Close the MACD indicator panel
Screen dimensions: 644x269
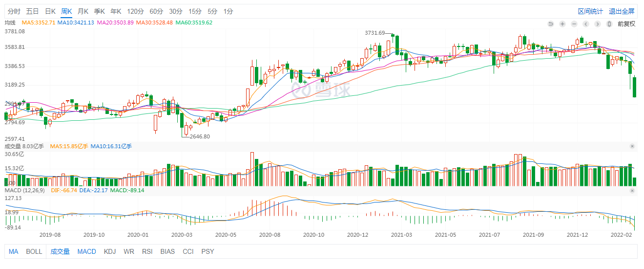[632, 190]
